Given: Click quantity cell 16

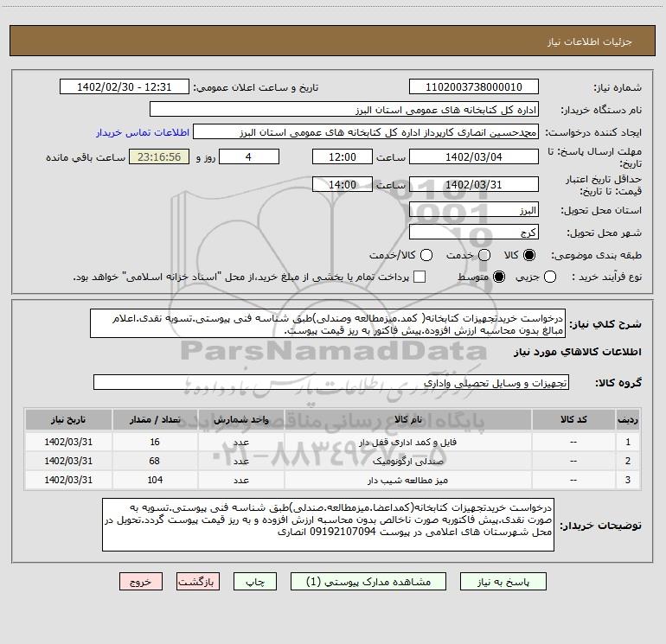Looking at the screenshot, I should tap(155, 442).
